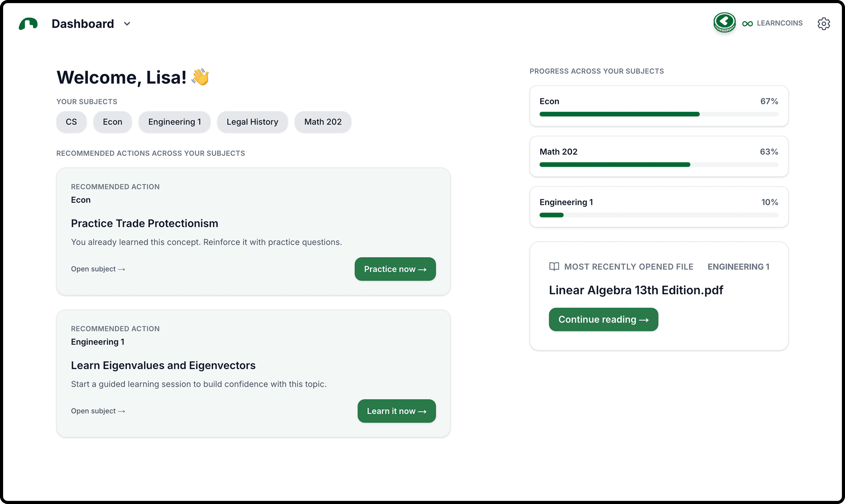
Task: Click Practice now for Trade Protectionism
Action: tap(395, 269)
